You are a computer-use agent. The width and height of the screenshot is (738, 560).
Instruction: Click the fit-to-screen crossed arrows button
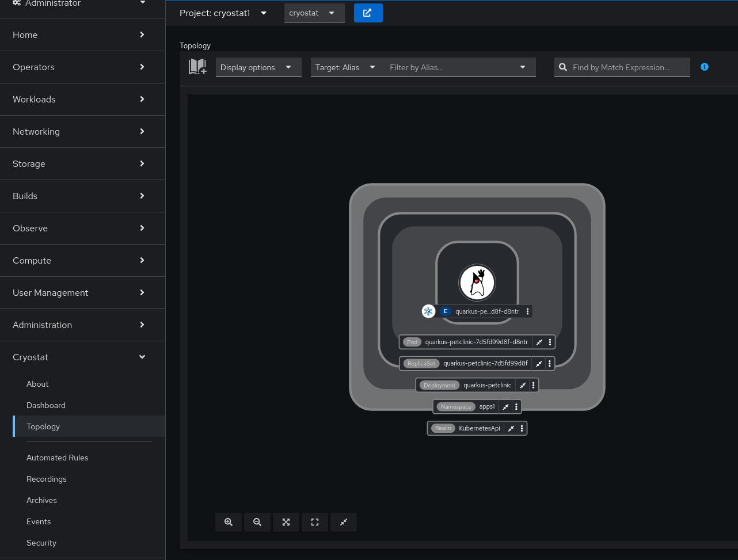coord(286,522)
